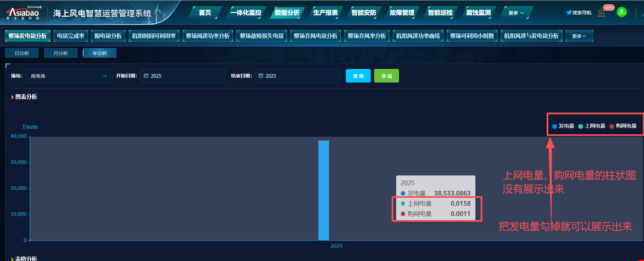Collapse the 图表分析 section arrow
644x261 pixels.
click(12, 97)
